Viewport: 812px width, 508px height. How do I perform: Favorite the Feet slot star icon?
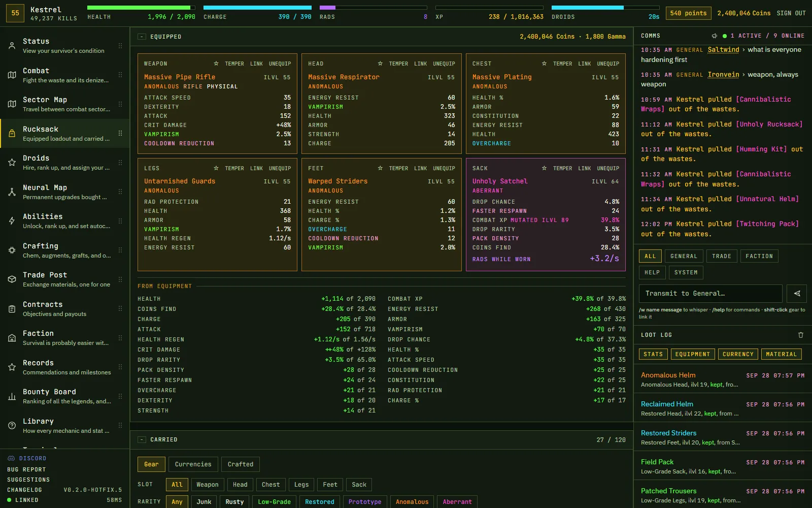pyautogui.click(x=380, y=168)
